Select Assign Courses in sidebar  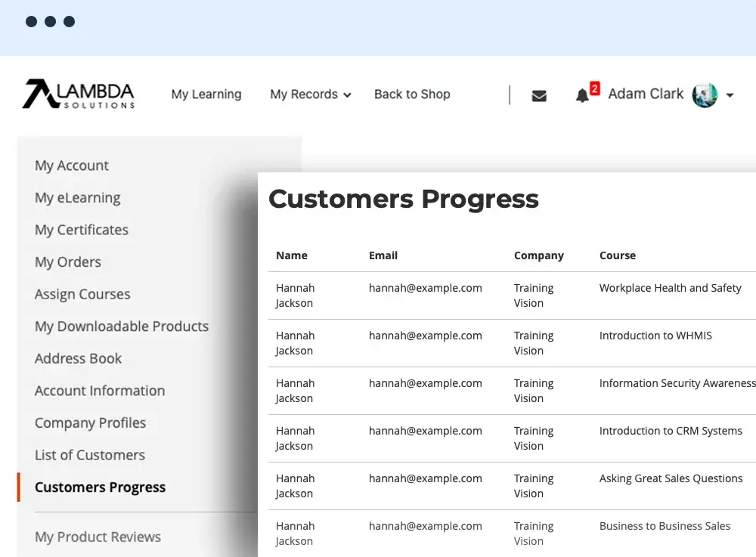[82, 295]
